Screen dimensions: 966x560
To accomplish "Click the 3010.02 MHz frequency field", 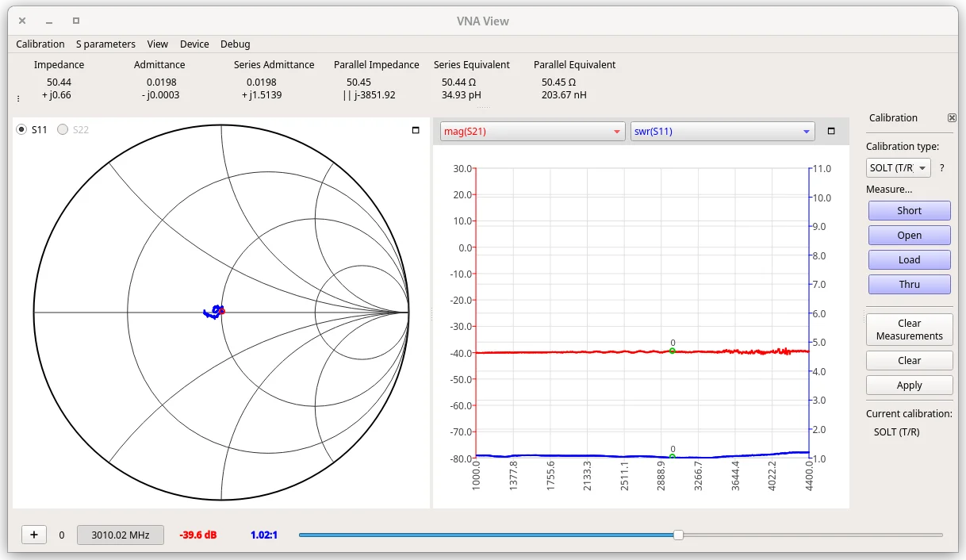I will pyautogui.click(x=121, y=535).
